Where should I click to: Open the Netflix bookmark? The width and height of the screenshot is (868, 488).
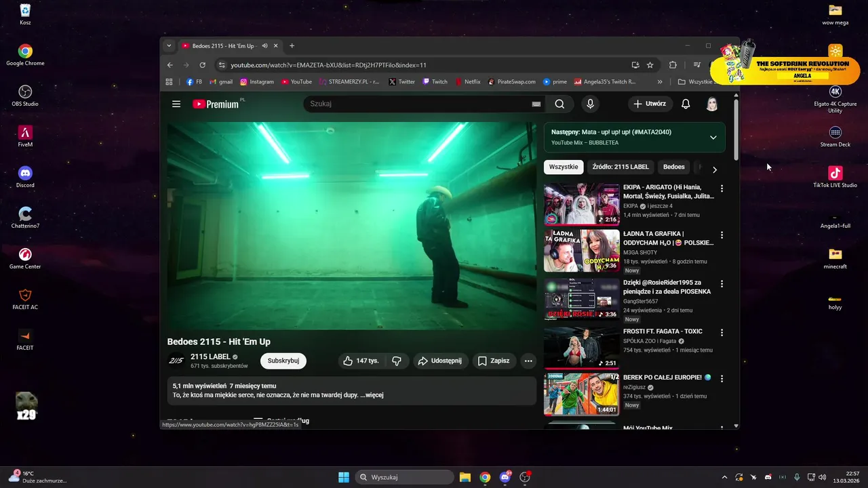point(467,82)
